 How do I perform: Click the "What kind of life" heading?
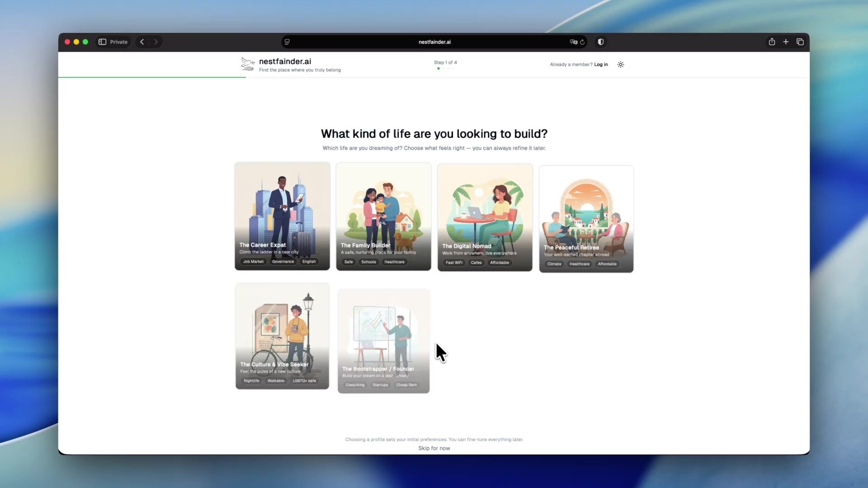coord(434,134)
